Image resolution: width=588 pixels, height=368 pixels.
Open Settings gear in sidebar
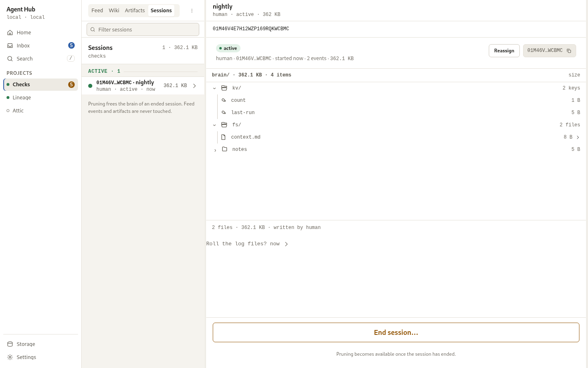10,357
